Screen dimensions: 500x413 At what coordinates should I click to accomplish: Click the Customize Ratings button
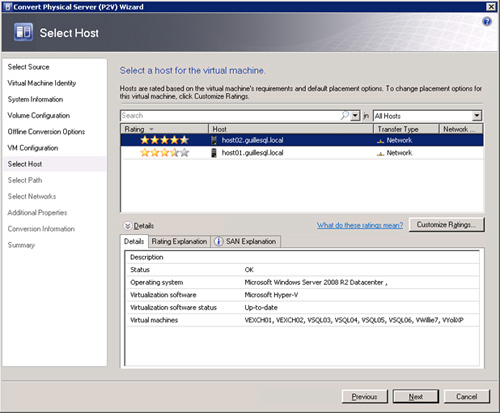click(x=446, y=225)
